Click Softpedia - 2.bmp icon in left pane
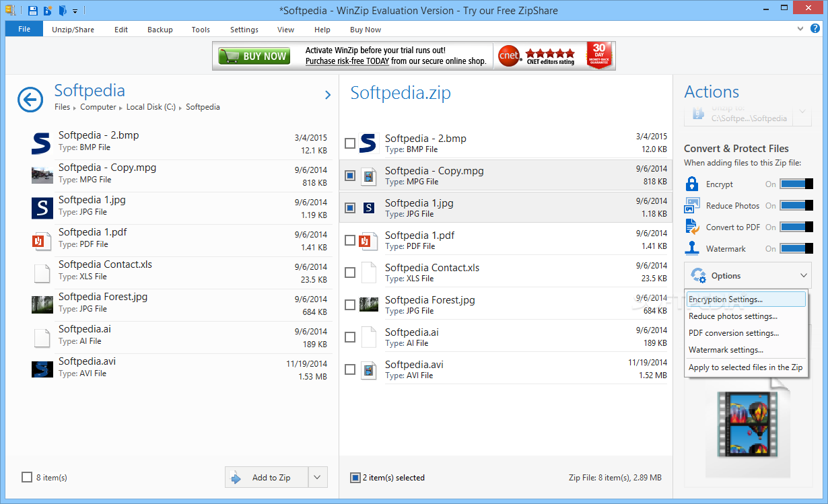 coord(42,143)
